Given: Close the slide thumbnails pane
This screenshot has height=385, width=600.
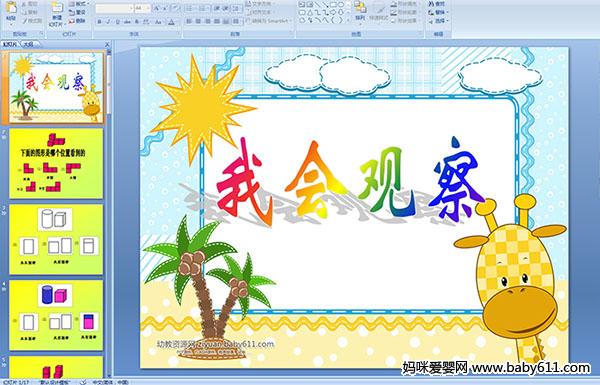Looking at the screenshot, I should [x=107, y=44].
